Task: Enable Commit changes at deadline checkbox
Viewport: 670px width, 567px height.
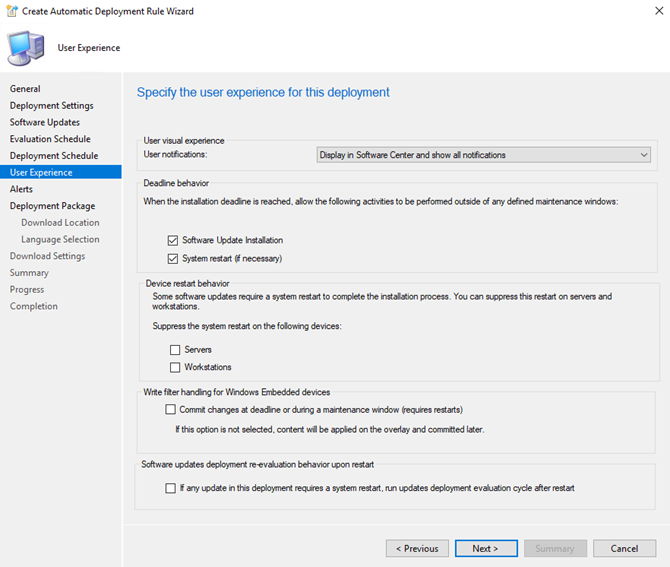Action: point(170,410)
